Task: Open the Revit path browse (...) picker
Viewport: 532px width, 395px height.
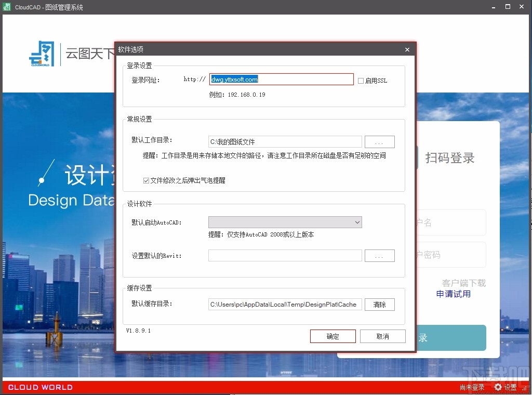Action: click(379, 255)
